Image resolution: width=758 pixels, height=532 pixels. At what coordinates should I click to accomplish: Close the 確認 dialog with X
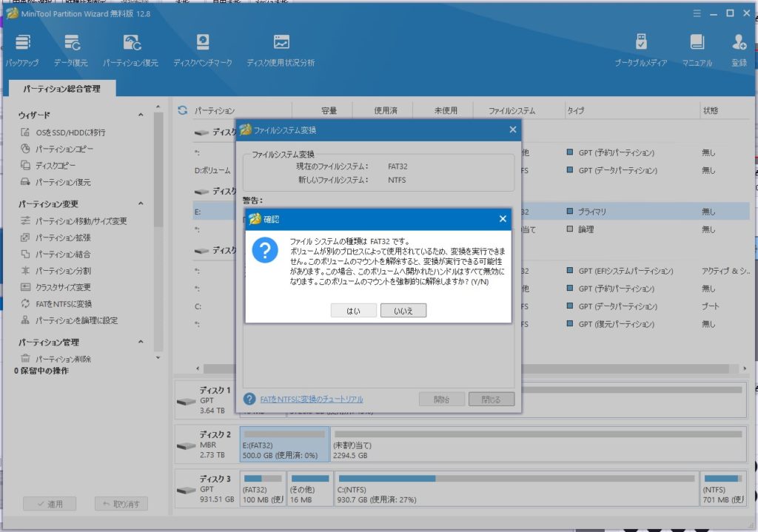point(503,219)
